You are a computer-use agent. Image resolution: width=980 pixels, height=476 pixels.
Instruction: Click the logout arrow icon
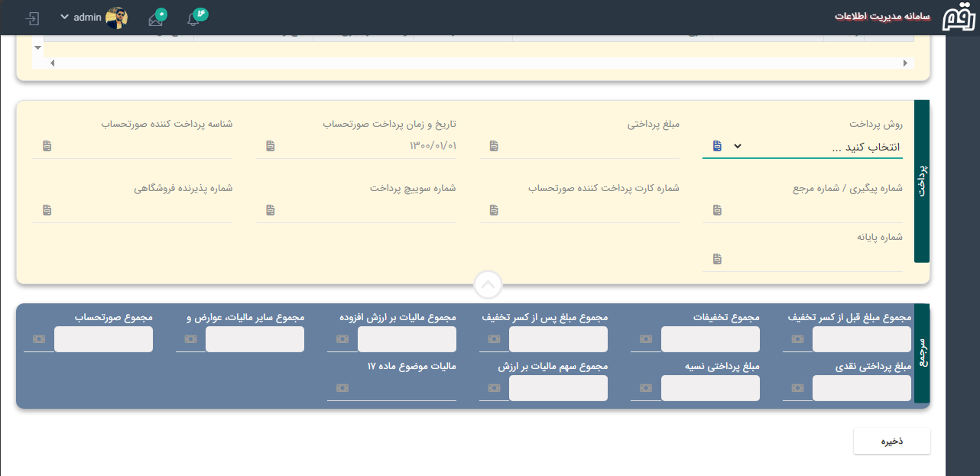coord(31,17)
